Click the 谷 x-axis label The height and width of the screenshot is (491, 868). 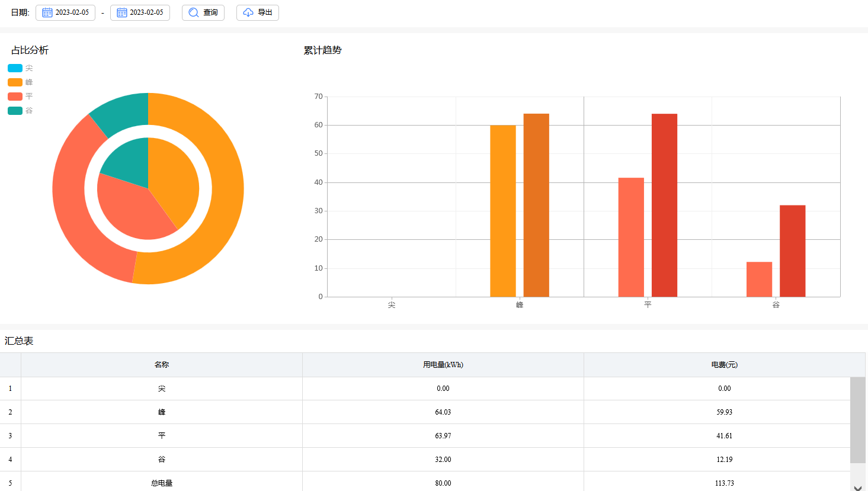[776, 305]
